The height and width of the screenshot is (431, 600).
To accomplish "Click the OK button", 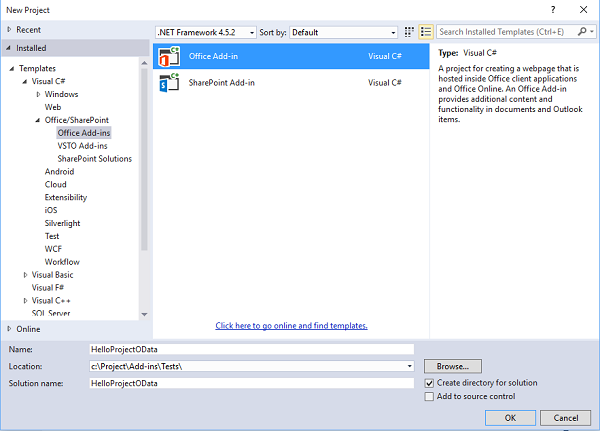I will 510,418.
